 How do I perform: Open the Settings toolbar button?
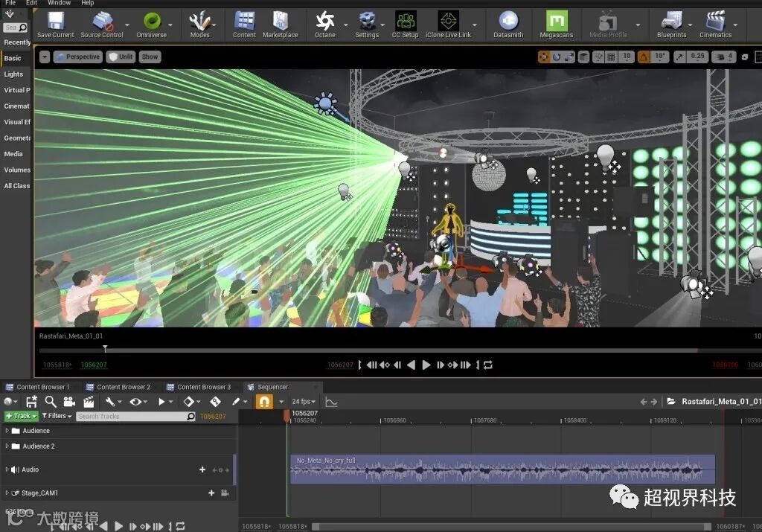click(367, 25)
